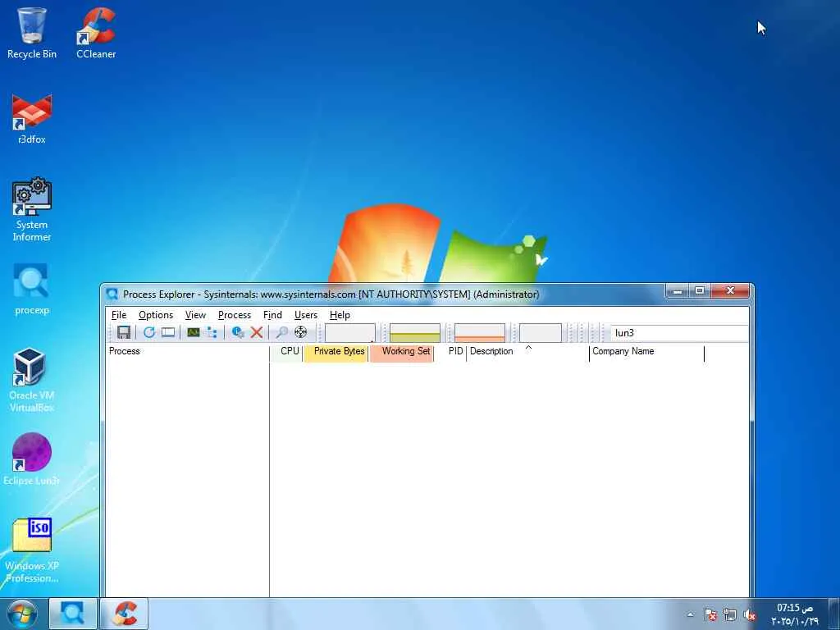The width and height of the screenshot is (840, 630).
Task: Sort by the PID column header
Action: pyautogui.click(x=450, y=351)
